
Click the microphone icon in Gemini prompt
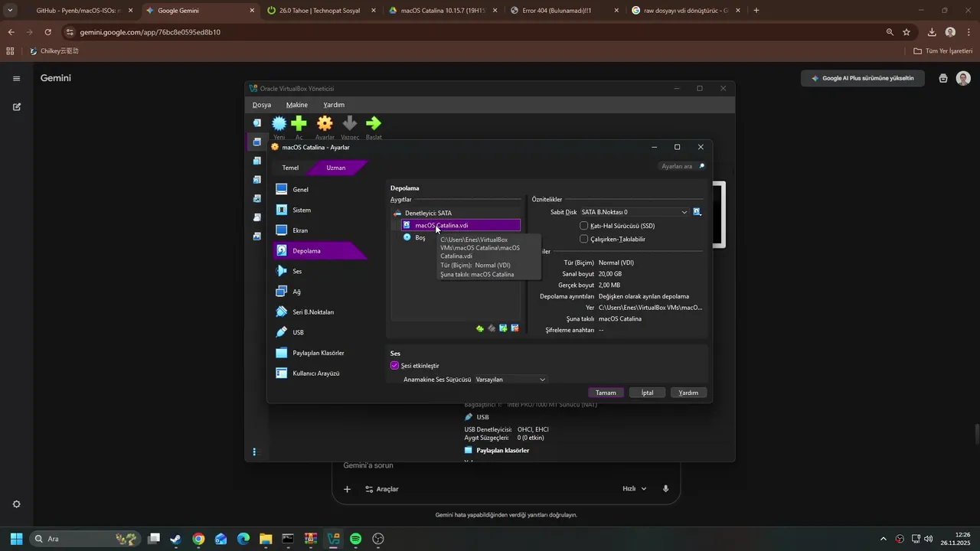point(666,489)
